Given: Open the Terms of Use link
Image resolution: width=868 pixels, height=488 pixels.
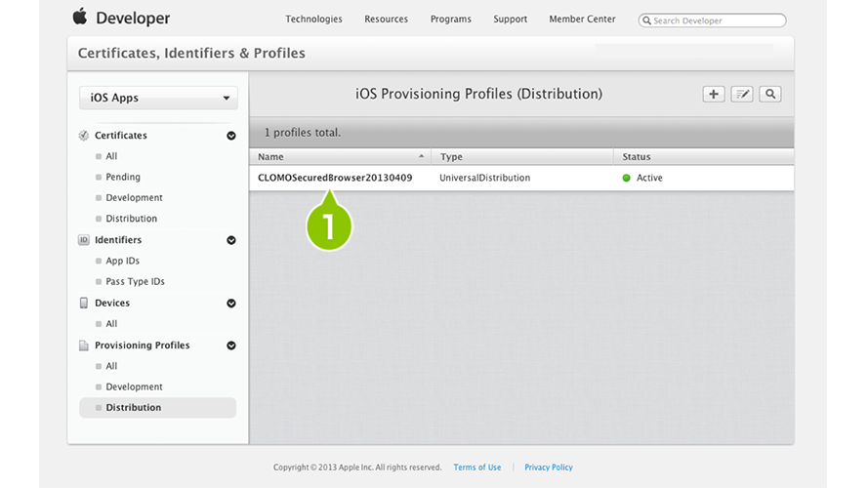Looking at the screenshot, I should pyautogui.click(x=477, y=468).
